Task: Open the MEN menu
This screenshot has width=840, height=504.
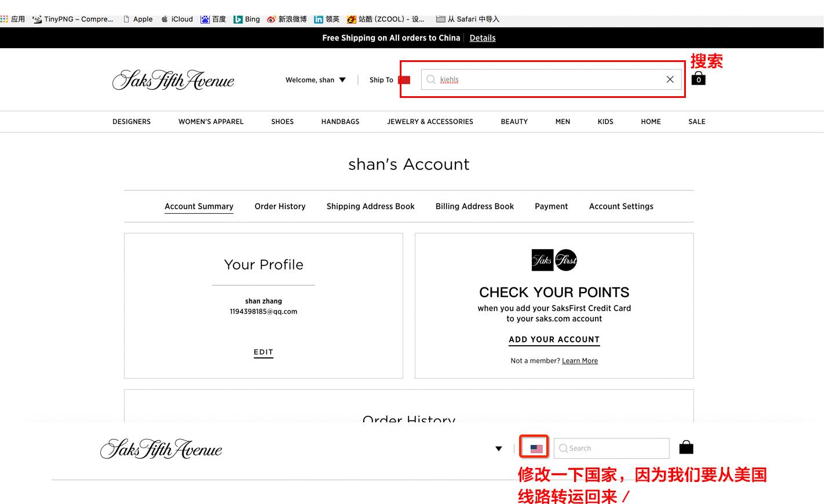Action: [x=563, y=122]
